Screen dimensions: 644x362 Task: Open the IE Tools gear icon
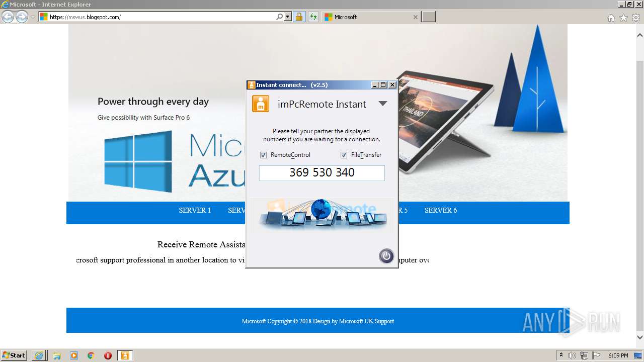click(636, 18)
